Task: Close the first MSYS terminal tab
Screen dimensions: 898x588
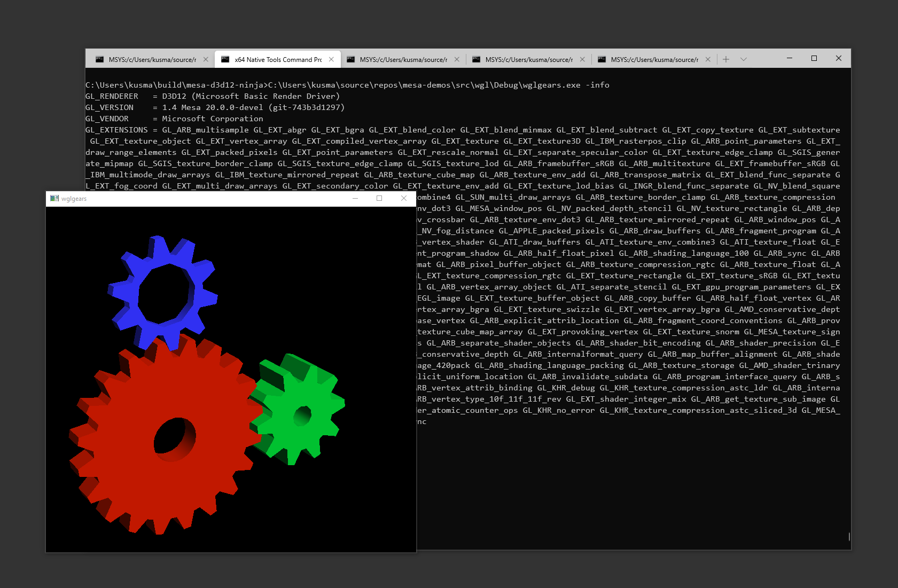Action: click(207, 59)
